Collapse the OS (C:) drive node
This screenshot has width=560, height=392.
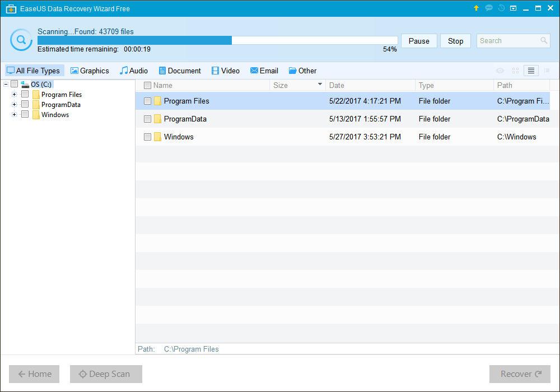coord(6,85)
